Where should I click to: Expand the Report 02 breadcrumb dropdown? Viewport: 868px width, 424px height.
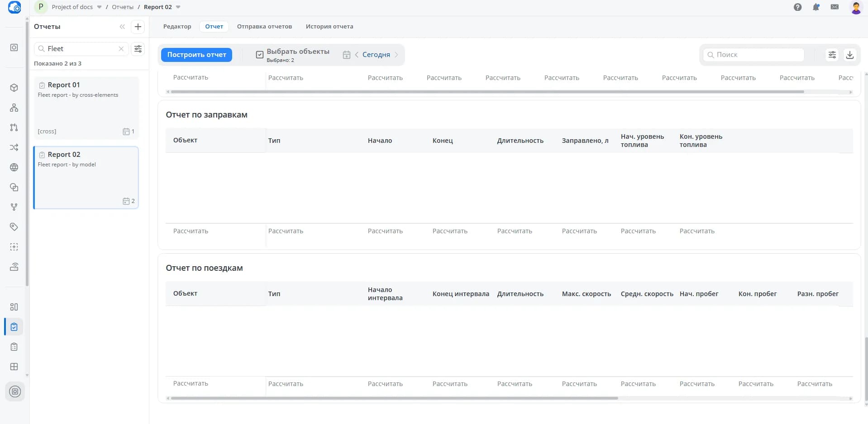pos(178,7)
